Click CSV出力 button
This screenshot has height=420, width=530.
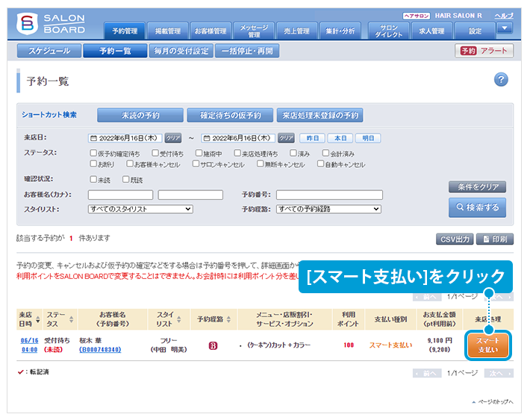coord(455,239)
